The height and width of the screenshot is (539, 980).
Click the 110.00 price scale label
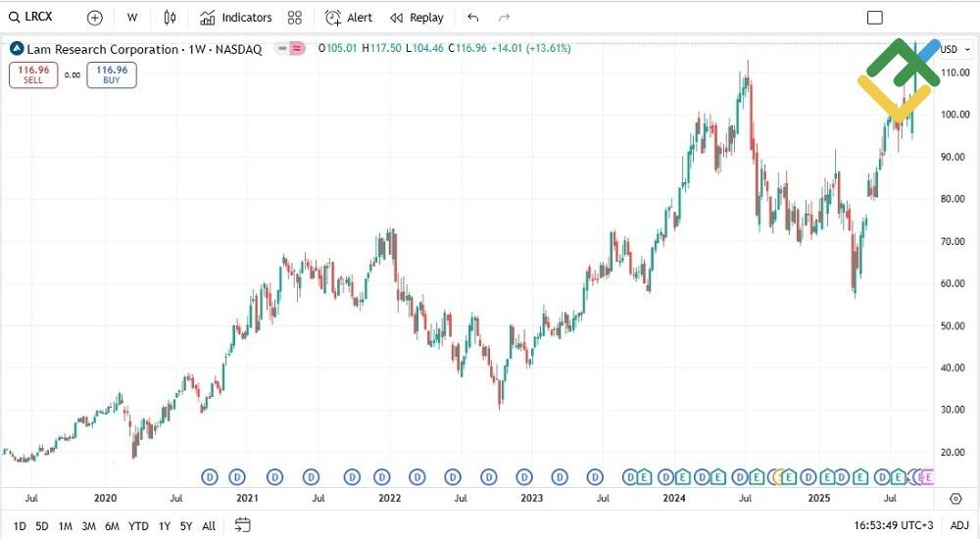point(955,73)
